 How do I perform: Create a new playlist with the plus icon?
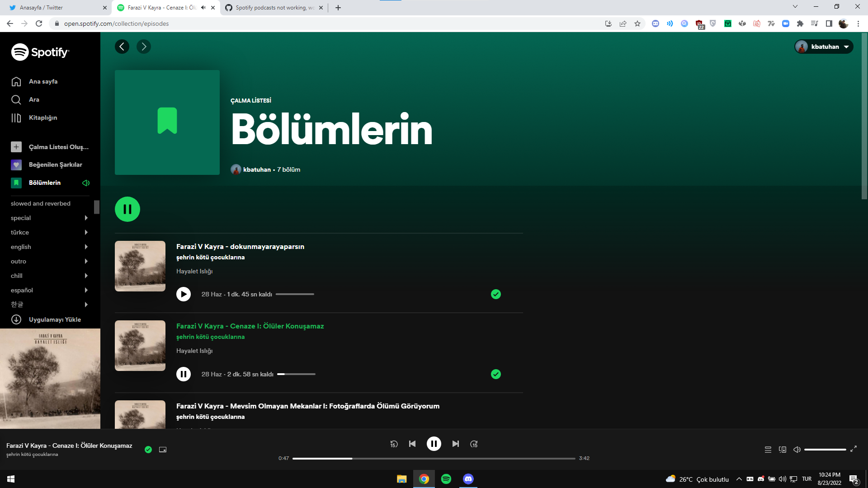16,147
